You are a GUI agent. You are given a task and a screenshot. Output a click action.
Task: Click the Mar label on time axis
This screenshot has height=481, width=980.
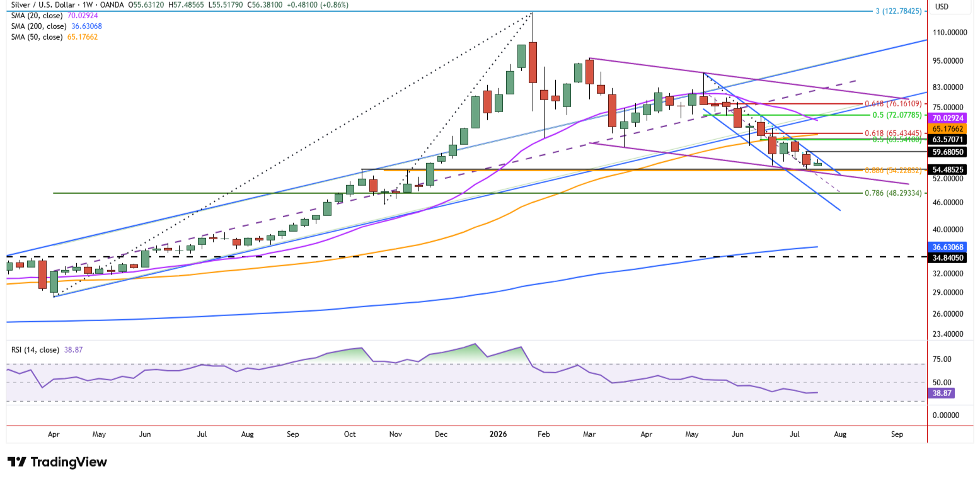point(589,434)
